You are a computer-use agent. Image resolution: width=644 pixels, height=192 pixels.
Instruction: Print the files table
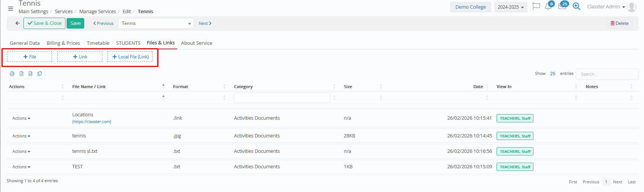click(12, 74)
